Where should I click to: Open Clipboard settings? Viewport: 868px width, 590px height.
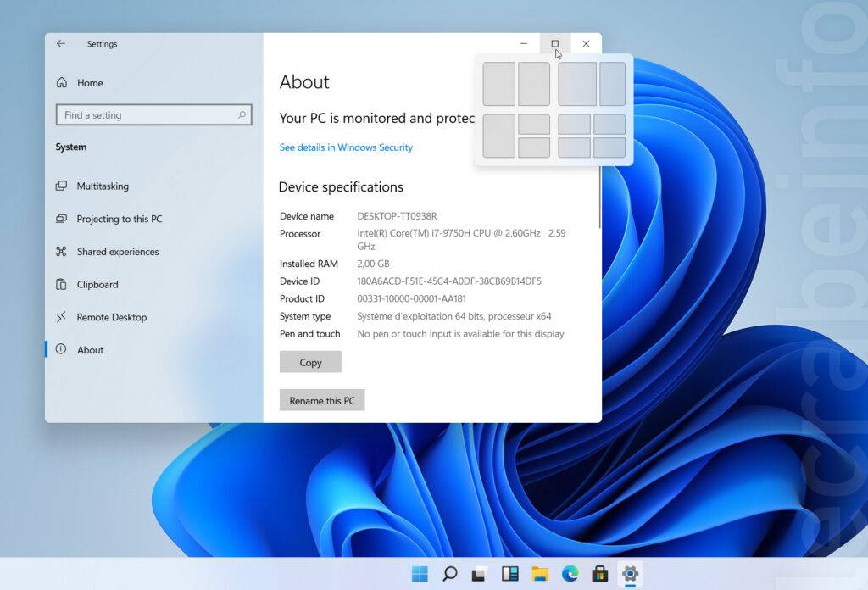(87, 285)
